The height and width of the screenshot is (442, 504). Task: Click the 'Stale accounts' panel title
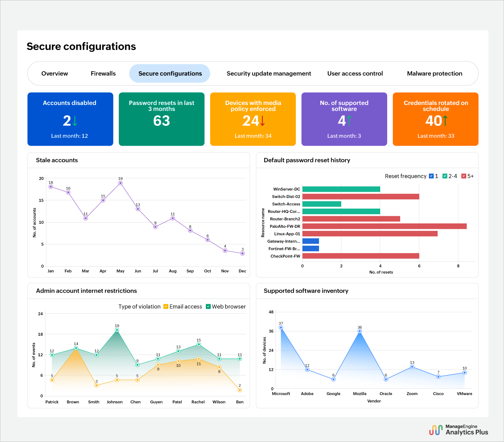[x=57, y=160]
